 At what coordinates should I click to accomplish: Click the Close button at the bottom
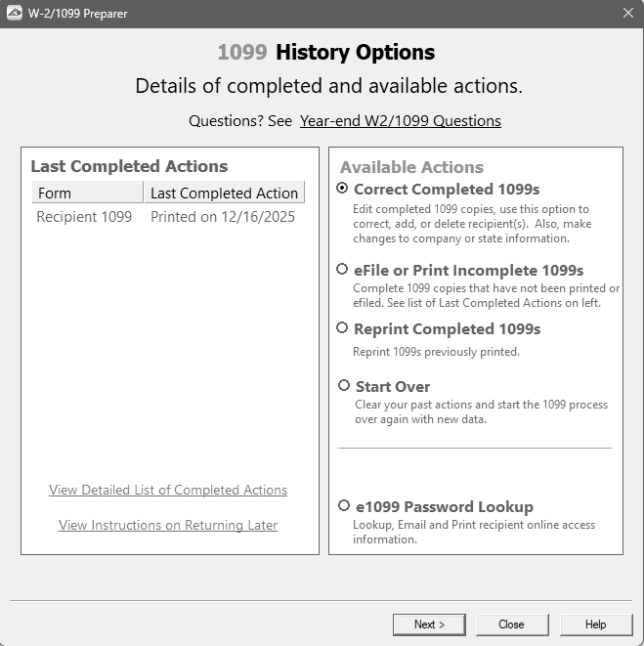(511, 624)
